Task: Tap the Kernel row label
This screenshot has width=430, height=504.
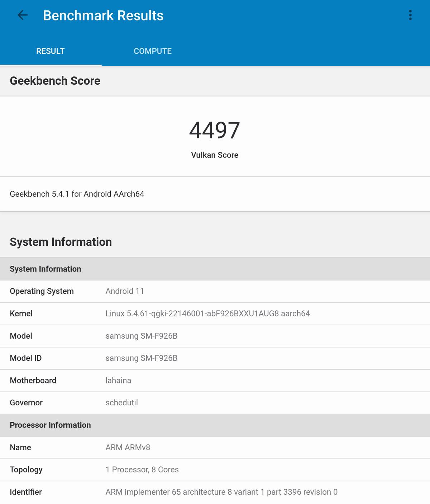Action: [x=21, y=314]
